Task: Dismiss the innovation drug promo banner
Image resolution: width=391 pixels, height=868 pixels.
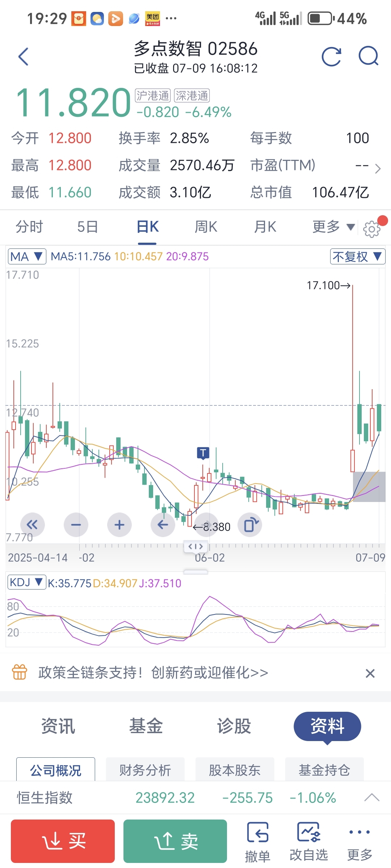Action: pos(370,673)
